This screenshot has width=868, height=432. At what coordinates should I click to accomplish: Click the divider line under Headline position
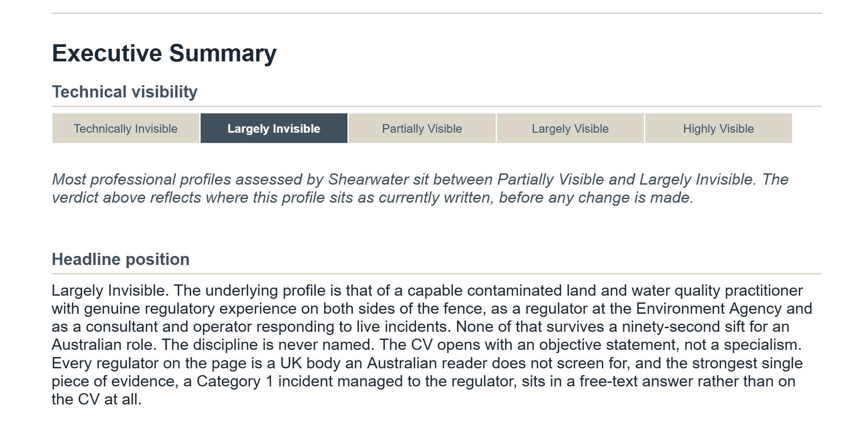click(x=436, y=274)
